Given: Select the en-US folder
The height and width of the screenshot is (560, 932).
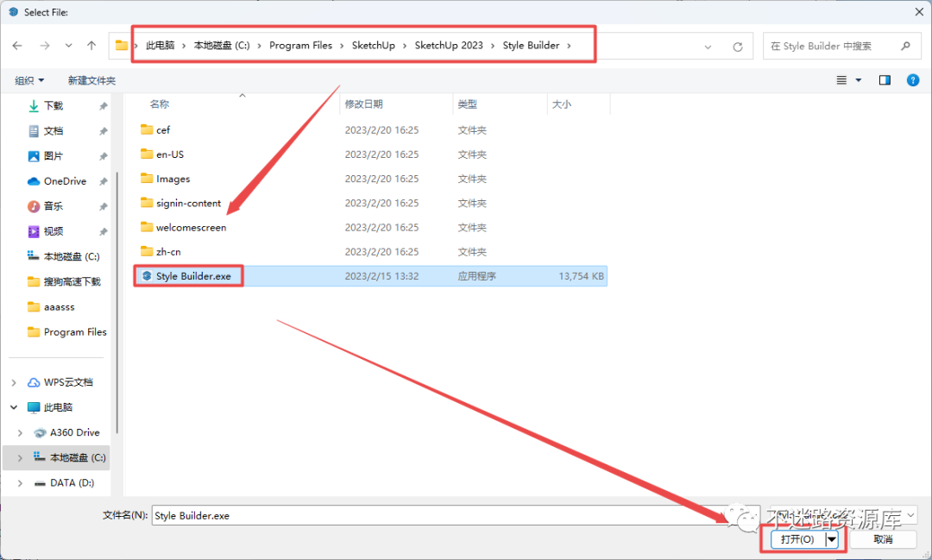Looking at the screenshot, I should (x=162, y=154).
